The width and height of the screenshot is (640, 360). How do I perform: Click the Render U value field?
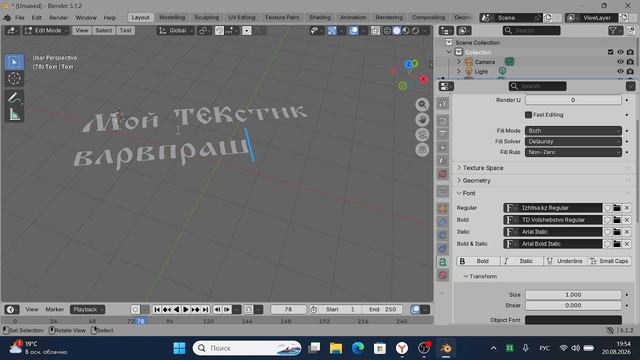click(x=573, y=100)
